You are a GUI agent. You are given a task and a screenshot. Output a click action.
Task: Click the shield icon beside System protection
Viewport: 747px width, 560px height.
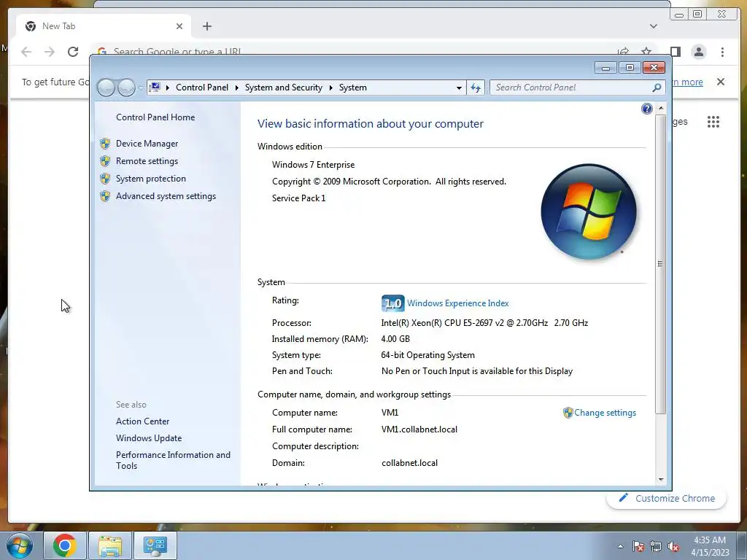pos(105,179)
